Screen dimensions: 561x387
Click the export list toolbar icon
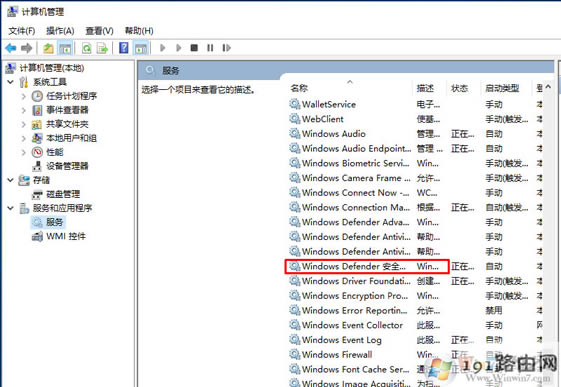tap(102, 48)
